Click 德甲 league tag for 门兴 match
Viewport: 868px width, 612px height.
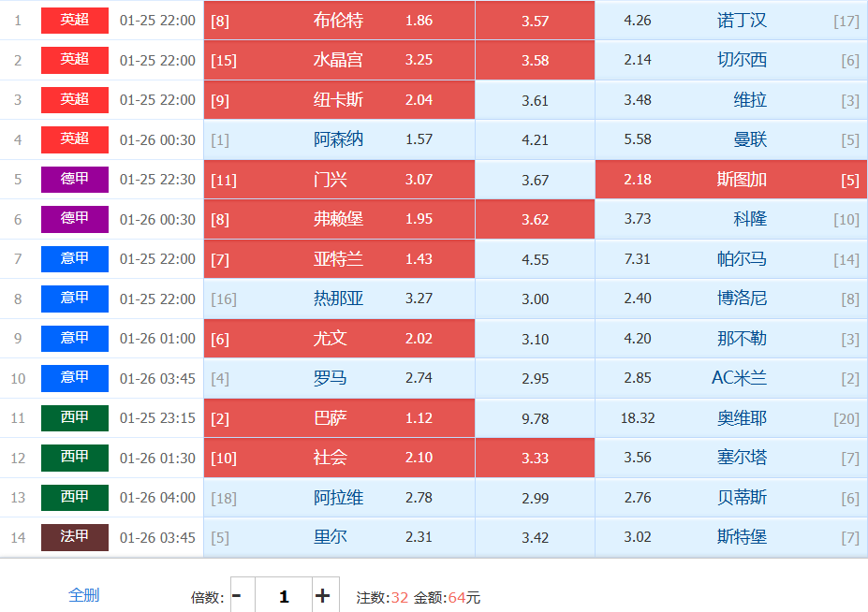pos(75,179)
